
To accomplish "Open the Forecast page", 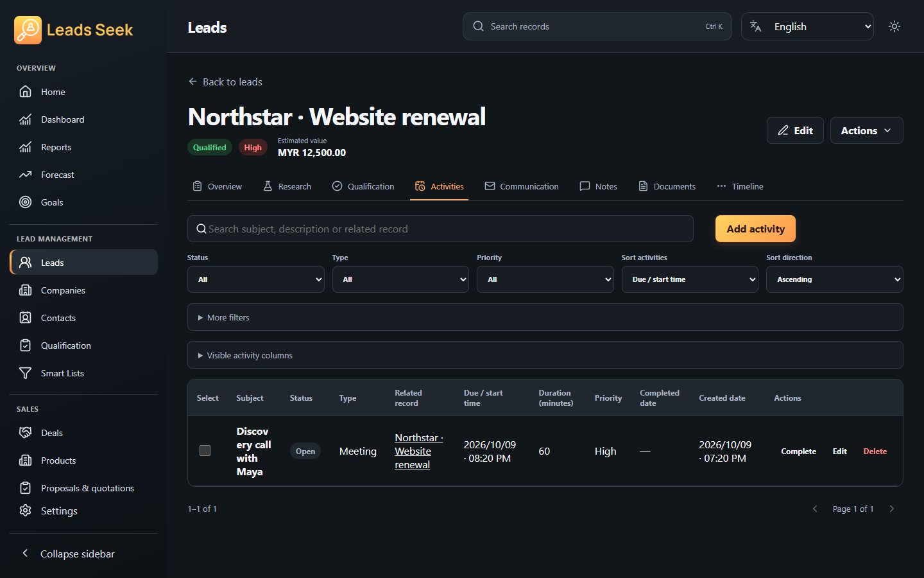I will click(83, 175).
